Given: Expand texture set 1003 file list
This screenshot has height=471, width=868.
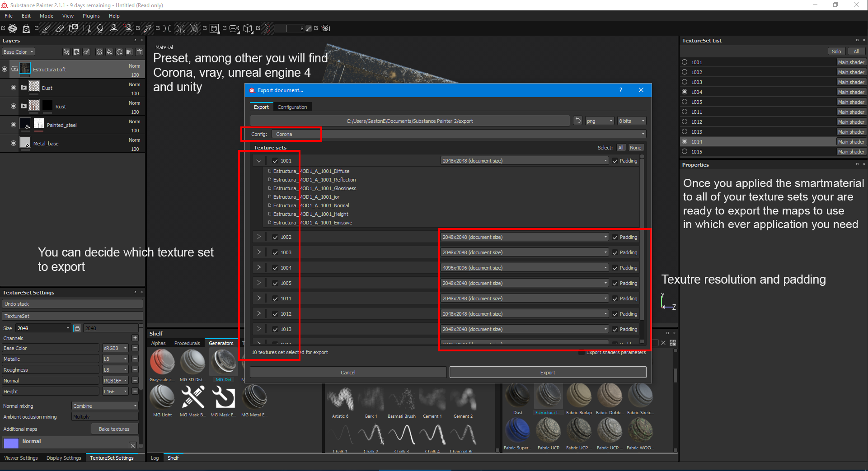Looking at the screenshot, I should [259, 252].
